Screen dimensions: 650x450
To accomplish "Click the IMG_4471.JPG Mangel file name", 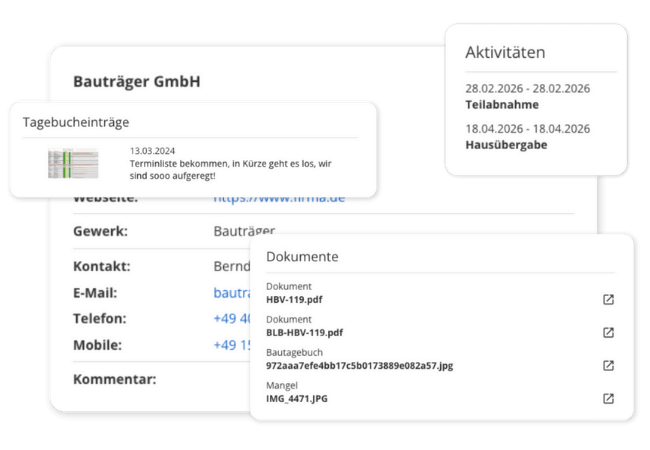I will coord(297,398).
